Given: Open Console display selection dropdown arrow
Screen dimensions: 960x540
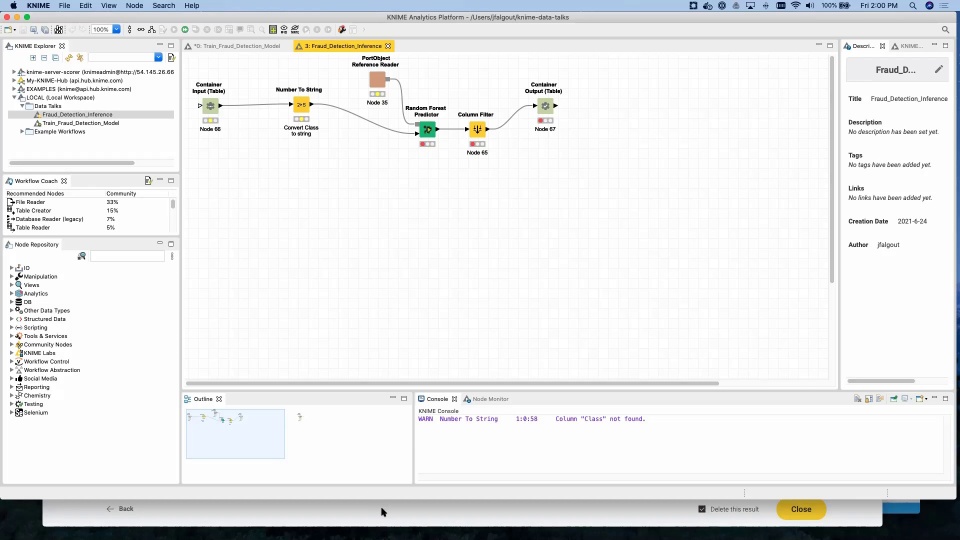Looking at the screenshot, I should coord(911,399).
